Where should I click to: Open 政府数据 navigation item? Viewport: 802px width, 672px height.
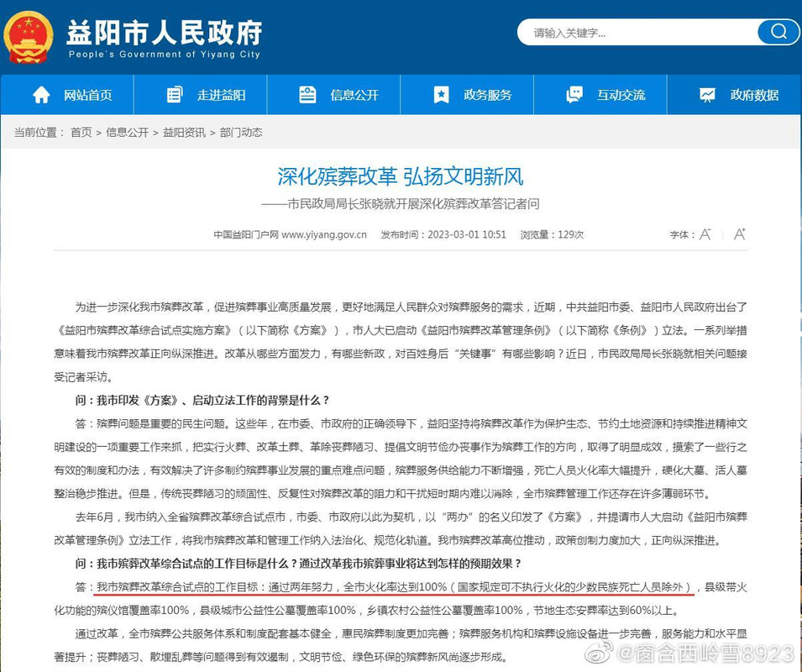734,95
